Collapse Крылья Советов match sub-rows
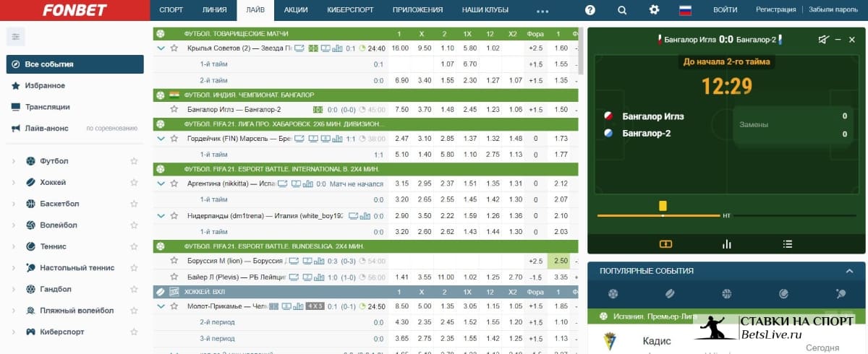The image size is (868, 354). point(161,48)
